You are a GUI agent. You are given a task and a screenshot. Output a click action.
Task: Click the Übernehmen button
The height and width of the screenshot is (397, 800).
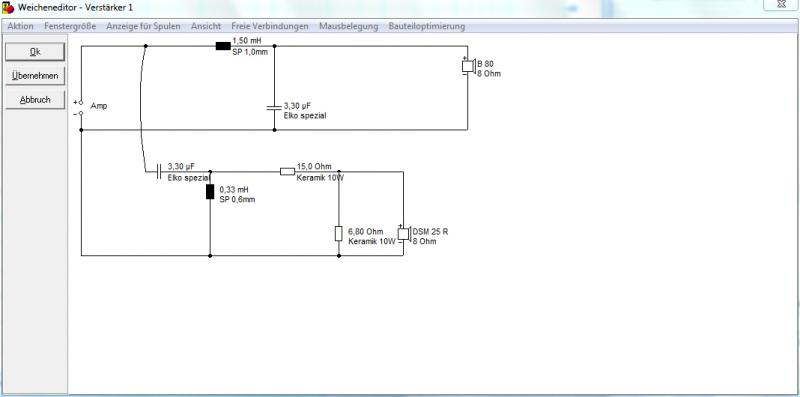[x=35, y=76]
